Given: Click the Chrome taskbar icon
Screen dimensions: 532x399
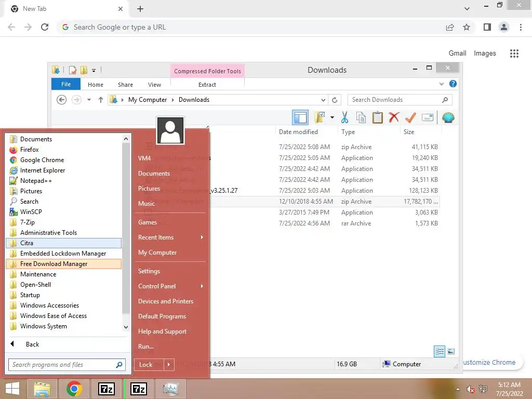Looking at the screenshot, I should tap(74, 389).
